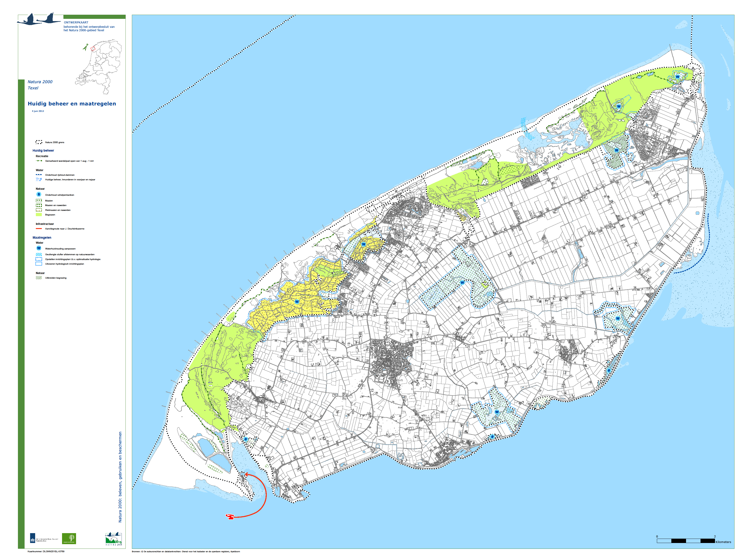This screenshot has height=560, width=749.
Task: Select the 'Bronnen' copyright line below the map
Action: point(186,551)
